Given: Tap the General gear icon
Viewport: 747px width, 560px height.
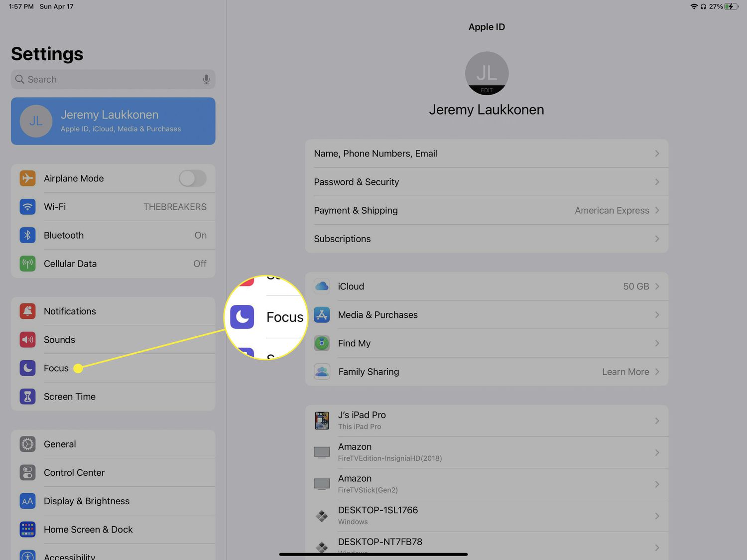Looking at the screenshot, I should pyautogui.click(x=27, y=444).
